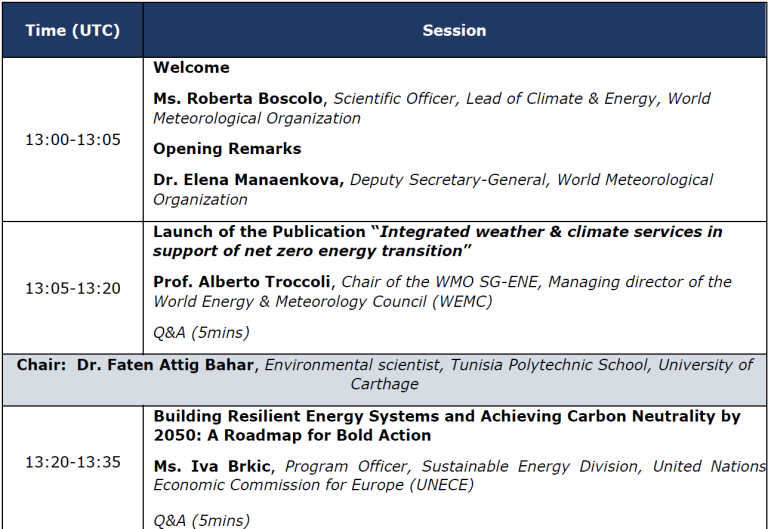This screenshot has height=529, width=768.
Task: Select the "Welcome" heading
Action: [x=191, y=68]
